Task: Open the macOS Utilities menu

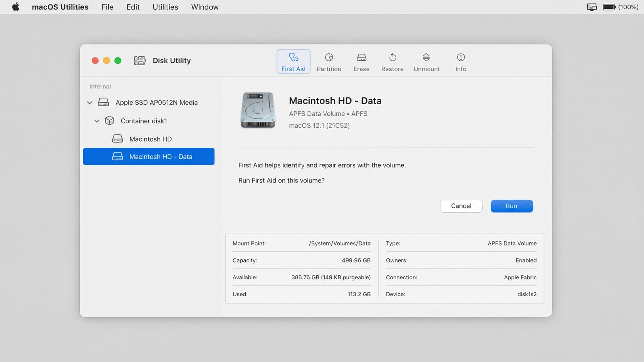Action: (x=60, y=7)
